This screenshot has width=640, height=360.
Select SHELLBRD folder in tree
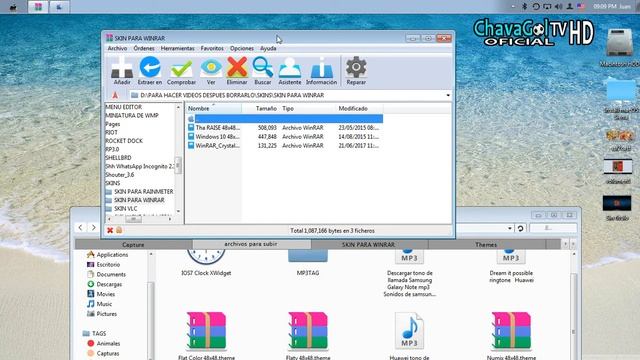point(118,158)
